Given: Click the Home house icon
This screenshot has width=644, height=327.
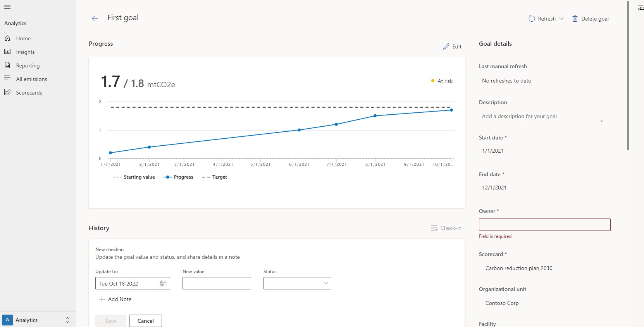Looking at the screenshot, I should tap(7, 38).
